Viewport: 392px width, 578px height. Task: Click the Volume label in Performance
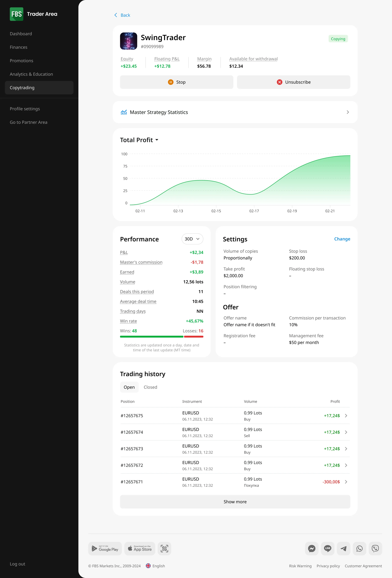point(128,282)
